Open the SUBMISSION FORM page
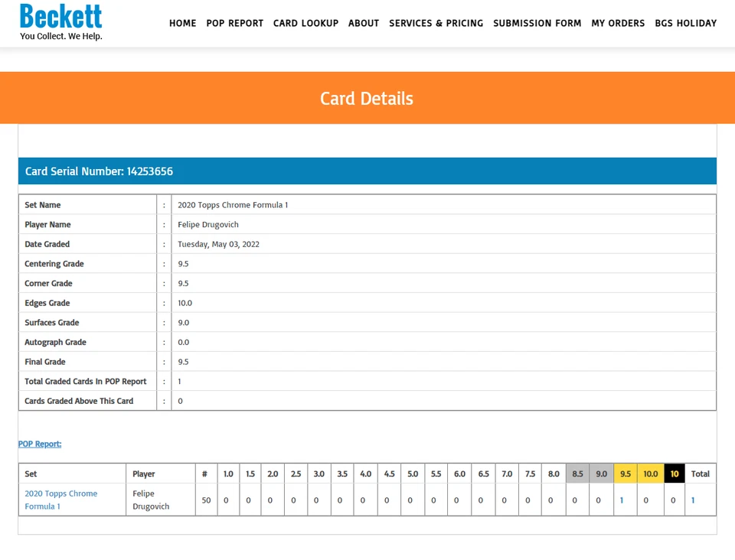Screen dimensions: 735x560 [x=537, y=24]
